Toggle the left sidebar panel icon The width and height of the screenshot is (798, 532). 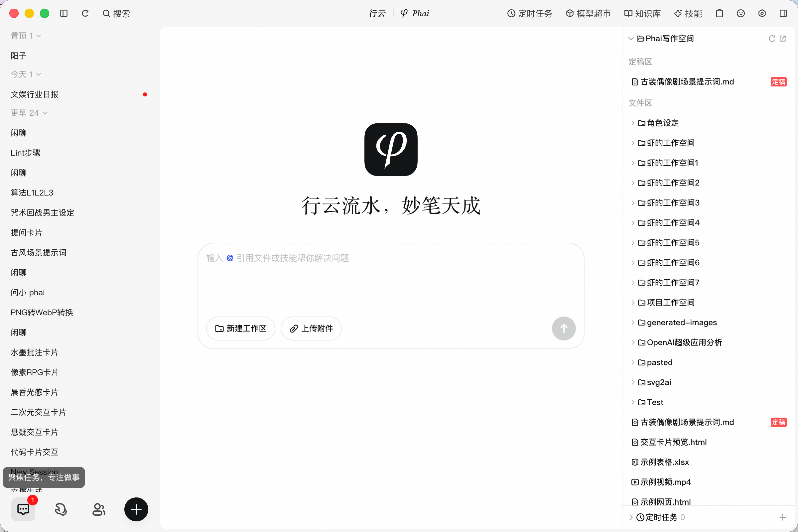coord(64,14)
